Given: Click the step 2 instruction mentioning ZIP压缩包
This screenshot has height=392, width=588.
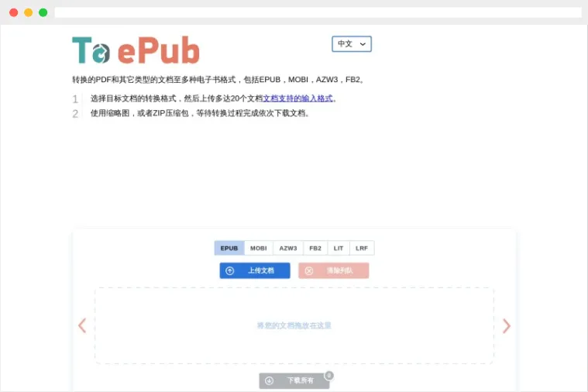Looking at the screenshot, I should [200, 113].
